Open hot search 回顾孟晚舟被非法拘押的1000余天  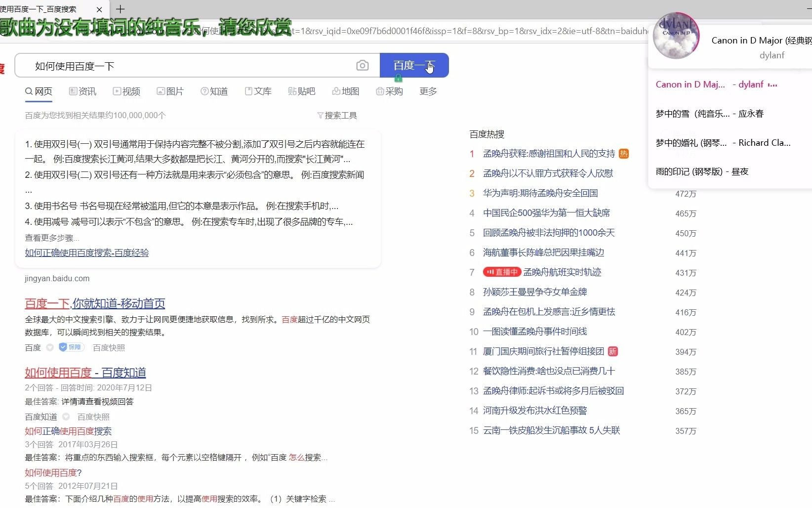549,233
